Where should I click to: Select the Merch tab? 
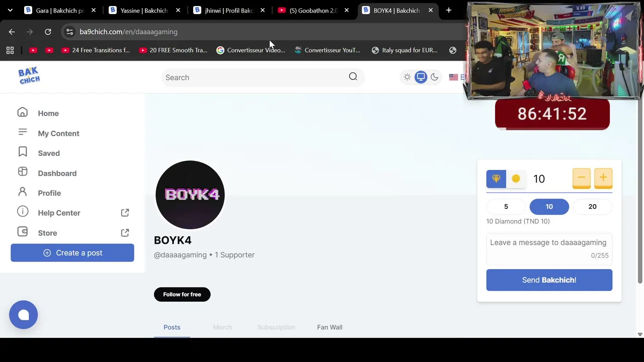tap(222, 327)
